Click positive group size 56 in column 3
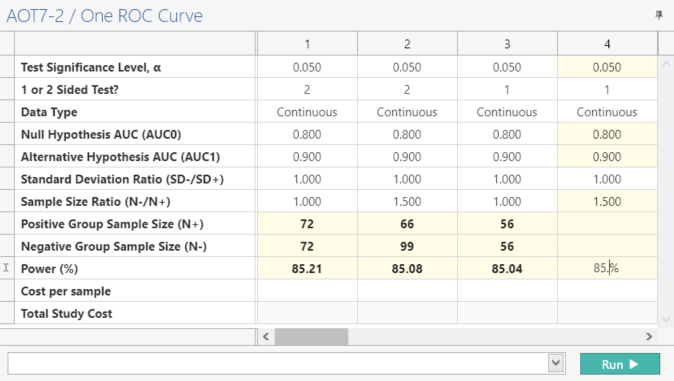The image size is (674, 381). pos(507,224)
